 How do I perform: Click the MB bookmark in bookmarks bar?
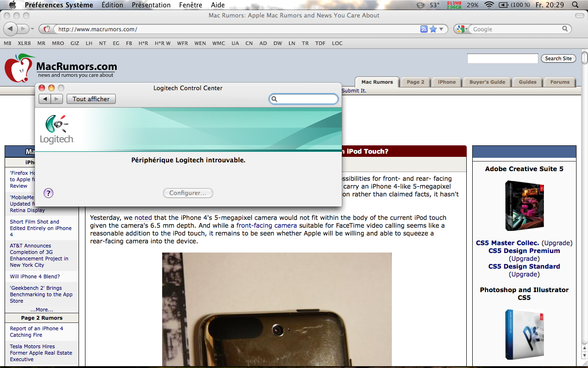coord(8,43)
